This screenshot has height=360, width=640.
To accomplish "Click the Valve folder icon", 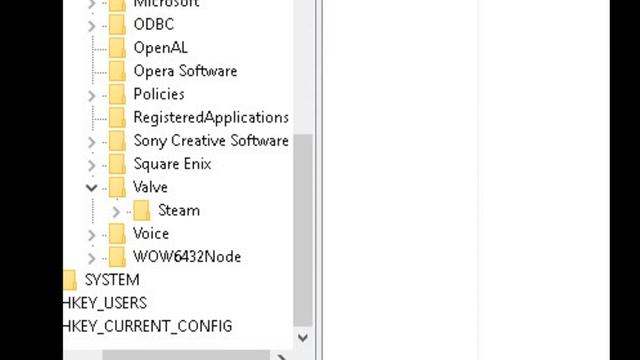I will coord(117,187).
